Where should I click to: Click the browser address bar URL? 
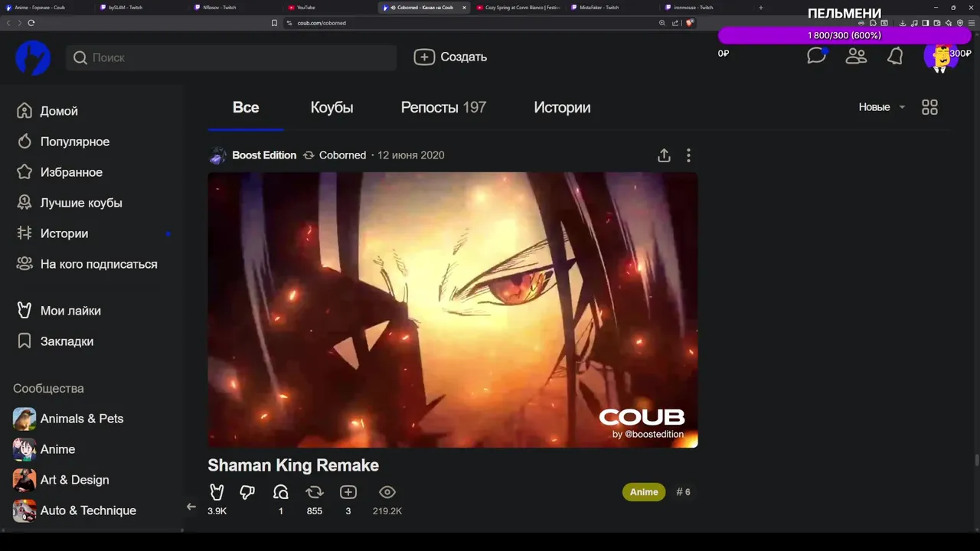pyautogui.click(x=322, y=23)
